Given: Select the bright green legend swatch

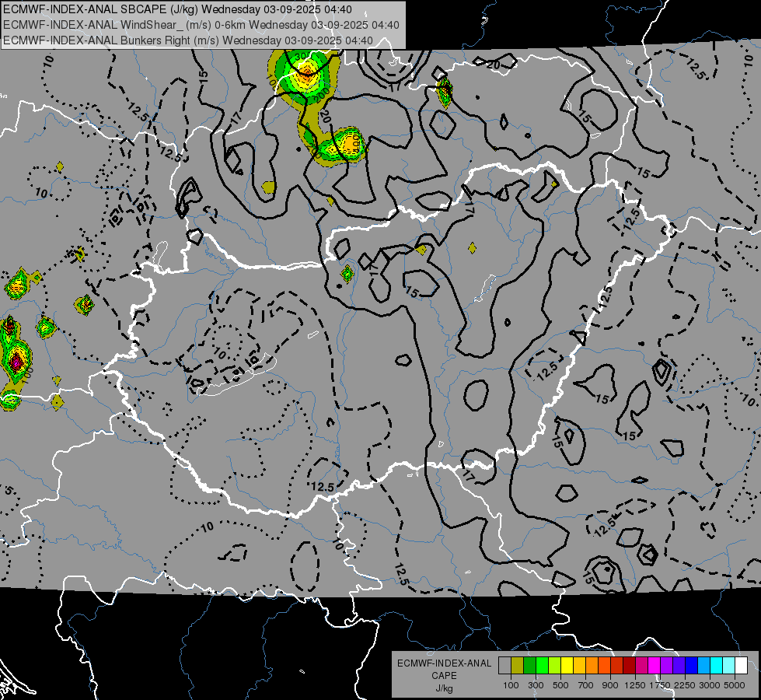Looking at the screenshot, I should (542, 666).
